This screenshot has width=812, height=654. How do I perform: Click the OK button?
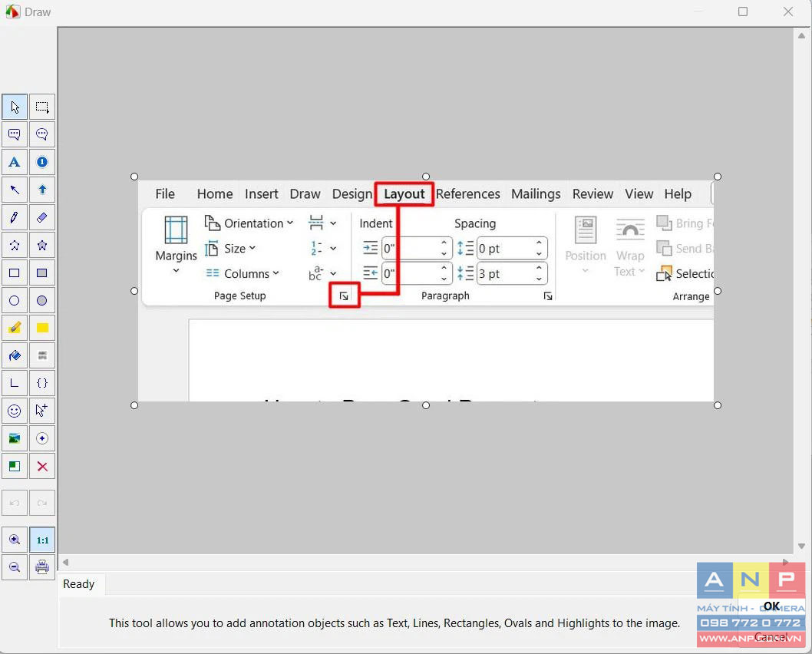coord(771,606)
